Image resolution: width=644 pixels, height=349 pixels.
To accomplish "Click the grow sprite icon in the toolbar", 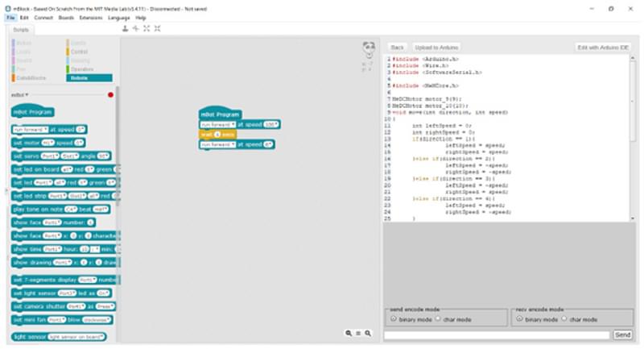I will (147, 28).
